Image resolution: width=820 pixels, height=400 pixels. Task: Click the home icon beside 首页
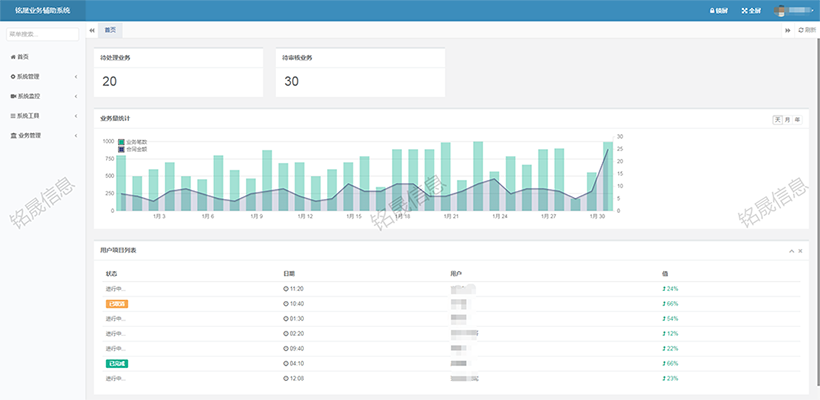coord(13,56)
